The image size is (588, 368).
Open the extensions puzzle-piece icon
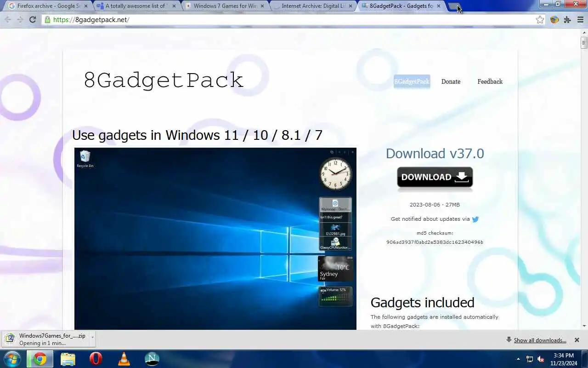point(567,20)
